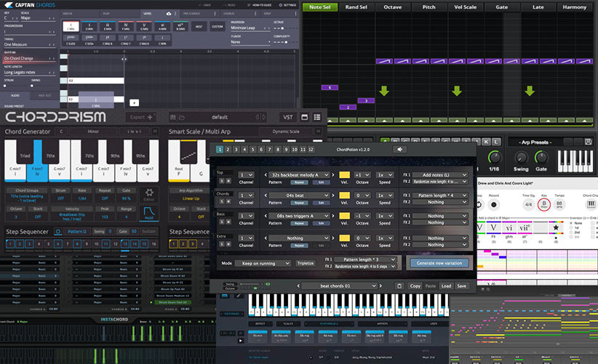598x364 pixels.
Task: Select the None inversion radio button
Action: point(570,223)
